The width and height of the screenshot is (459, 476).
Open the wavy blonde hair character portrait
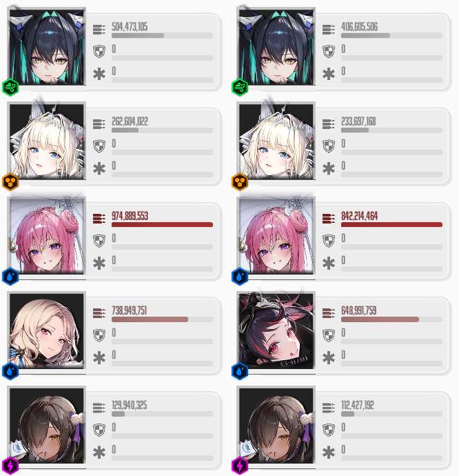(47, 330)
